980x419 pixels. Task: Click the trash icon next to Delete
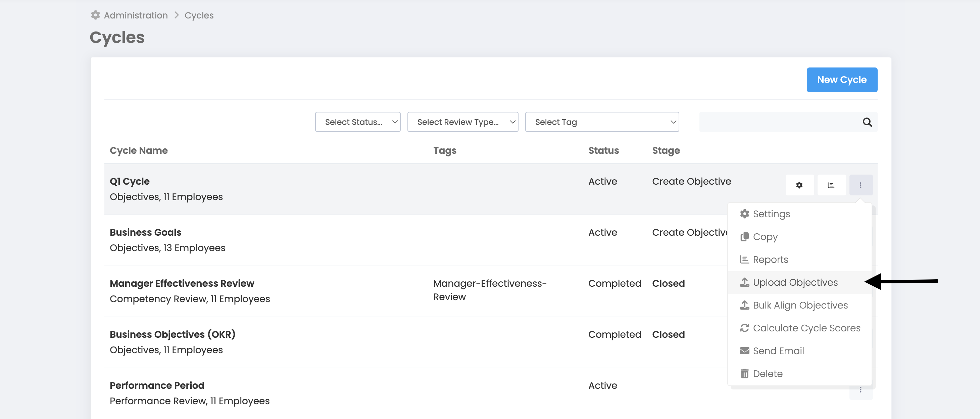point(744,374)
